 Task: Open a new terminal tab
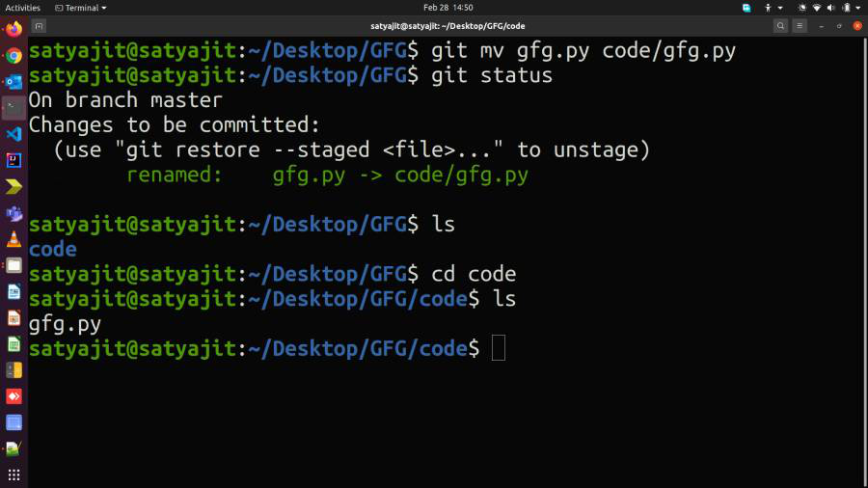tap(39, 26)
